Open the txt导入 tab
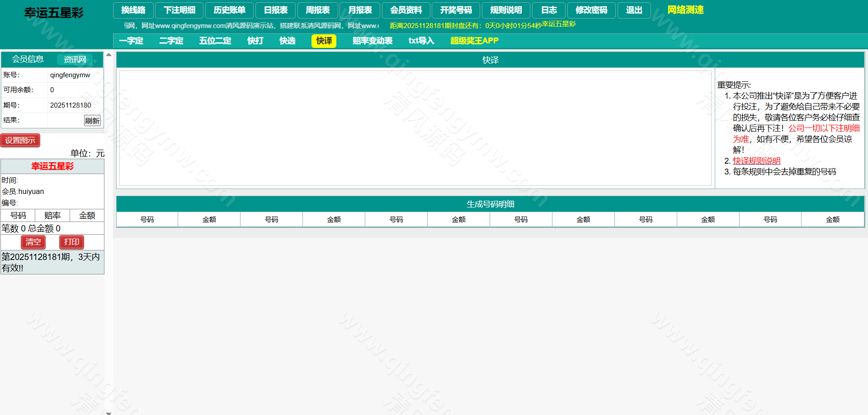This screenshot has width=868, height=415. click(421, 41)
